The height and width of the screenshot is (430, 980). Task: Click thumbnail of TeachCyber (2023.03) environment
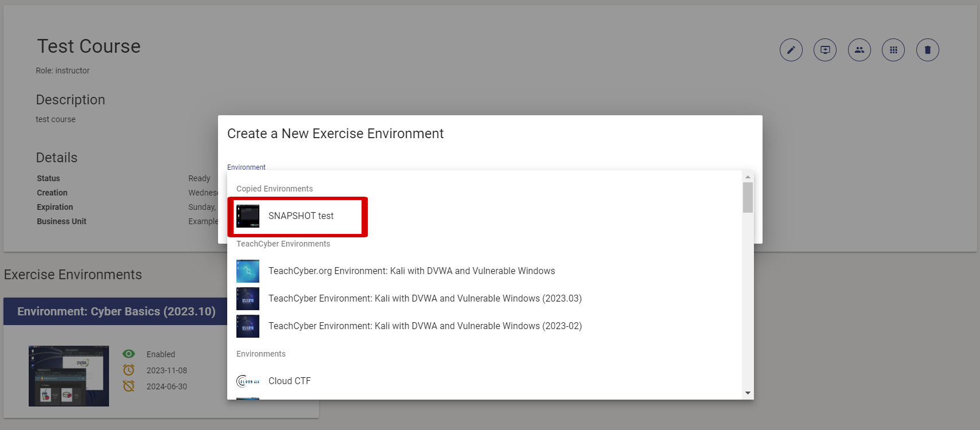click(x=248, y=299)
